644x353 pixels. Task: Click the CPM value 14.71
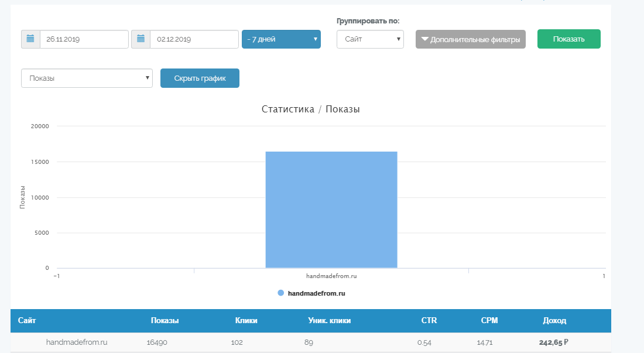point(485,342)
